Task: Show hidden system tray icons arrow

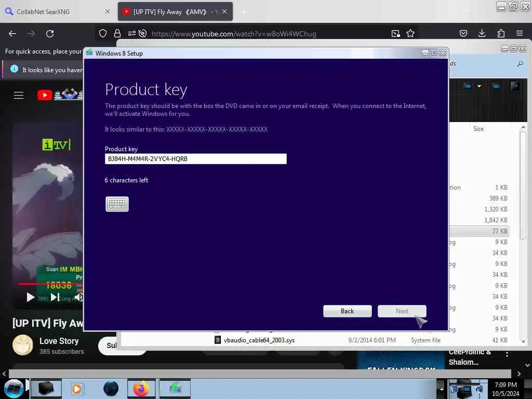Action: tap(442, 389)
